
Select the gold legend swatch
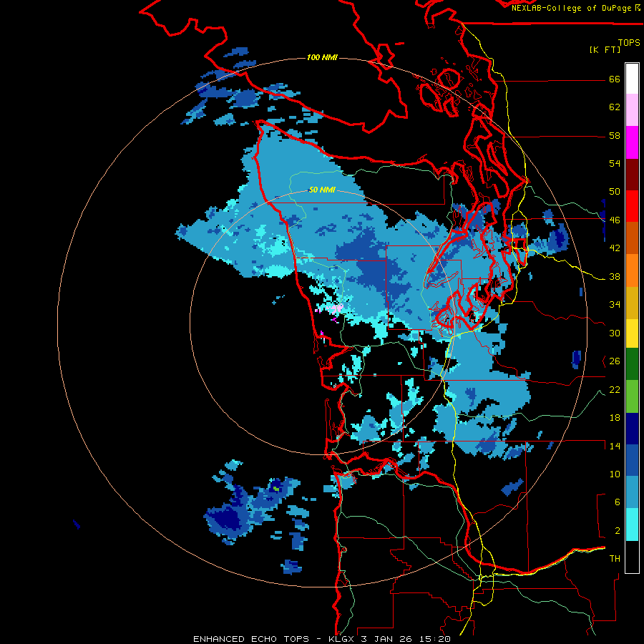(x=632, y=303)
